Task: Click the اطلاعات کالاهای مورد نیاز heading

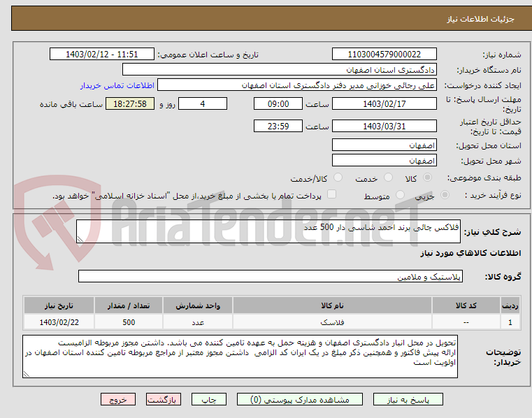Action: pyautogui.click(x=470, y=254)
